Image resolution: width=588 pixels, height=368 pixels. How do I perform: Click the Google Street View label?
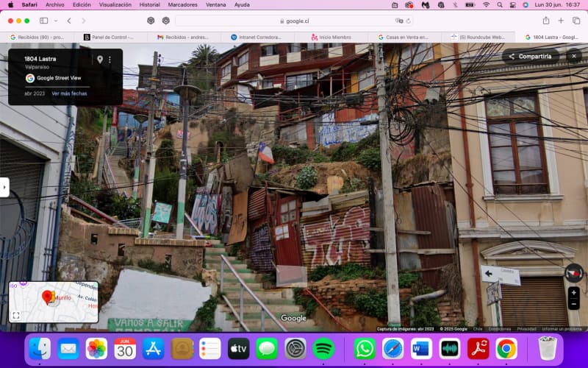click(x=59, y=78)
